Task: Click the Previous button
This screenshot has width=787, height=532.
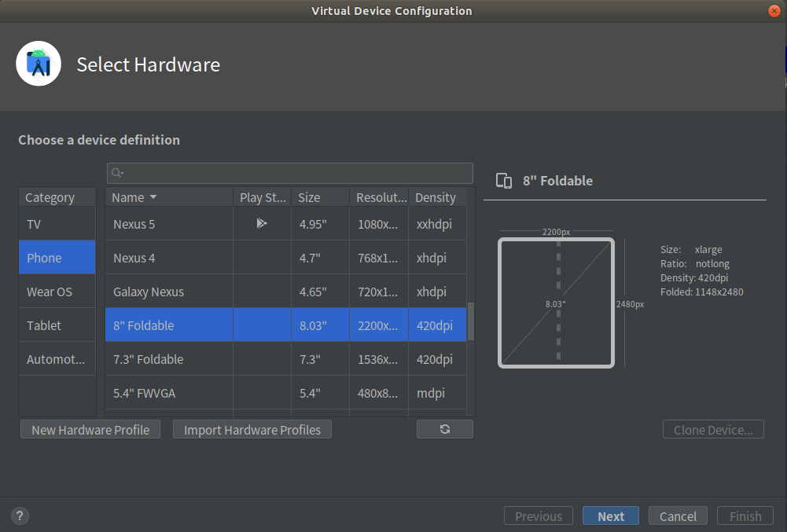Action: click(x=538, y=516)
